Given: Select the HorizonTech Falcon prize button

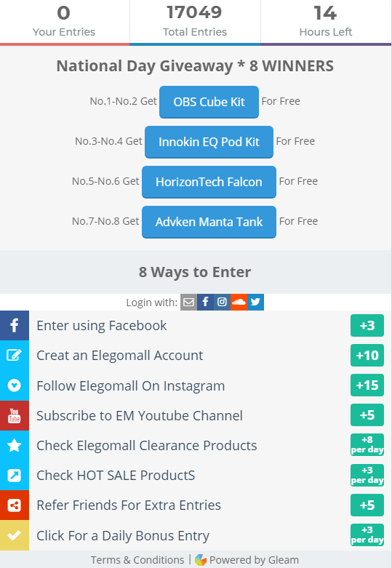Looking at the screenshot, I should coord(209,182).
